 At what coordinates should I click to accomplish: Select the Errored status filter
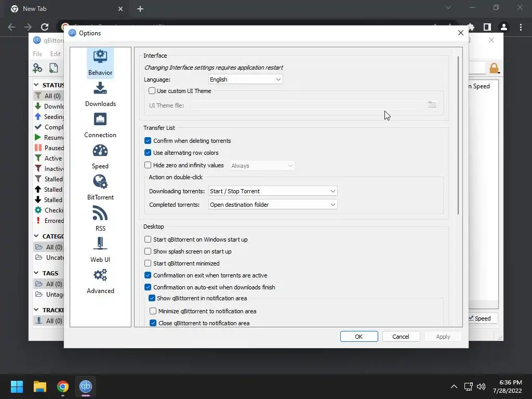(49, 221)
